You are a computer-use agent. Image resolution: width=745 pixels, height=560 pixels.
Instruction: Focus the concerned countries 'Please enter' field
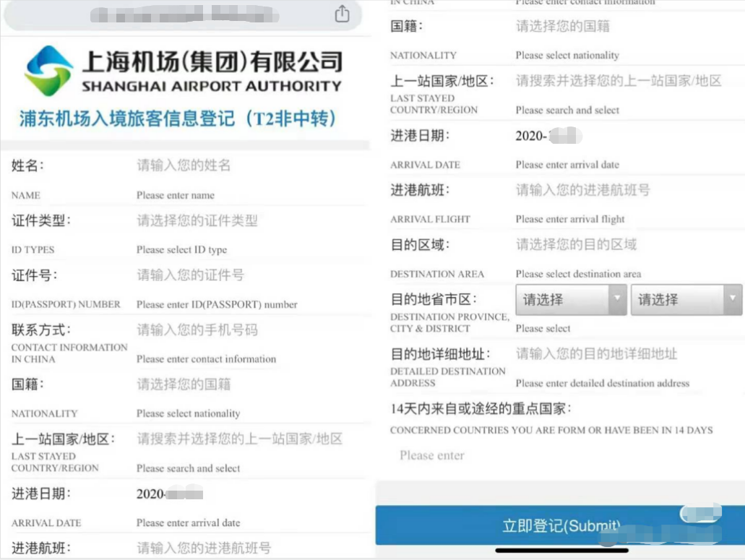pyautogui.click(x=432, y=455)
